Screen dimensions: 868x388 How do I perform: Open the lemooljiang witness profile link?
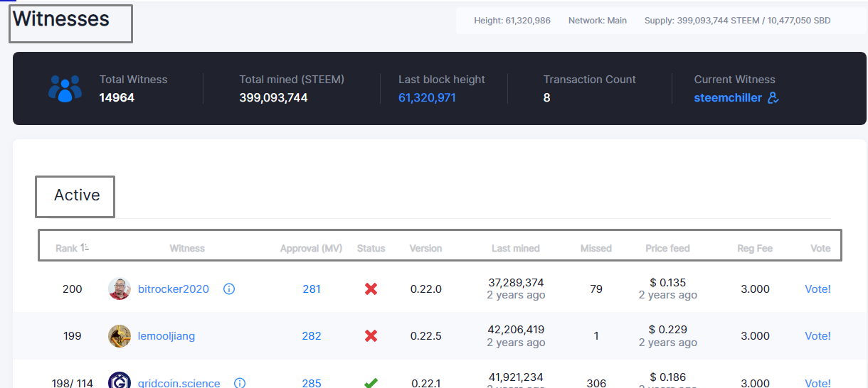click(166, 336)
